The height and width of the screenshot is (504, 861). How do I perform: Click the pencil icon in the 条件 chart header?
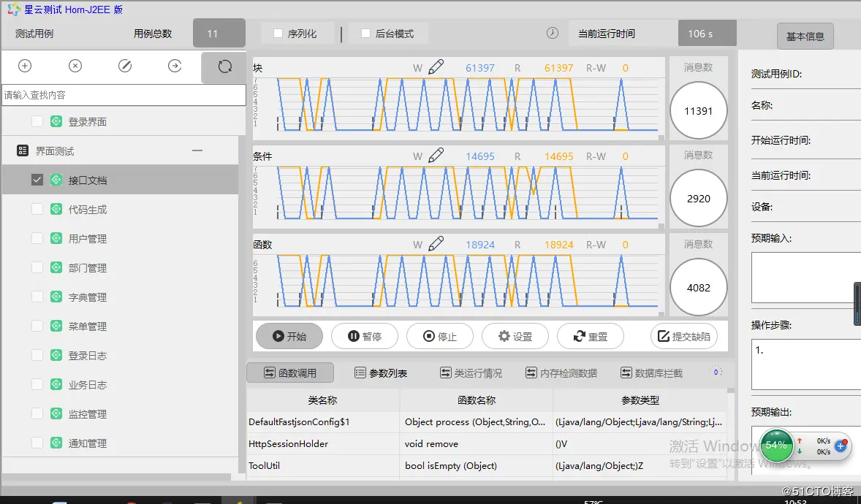click(x=436, y=156)
